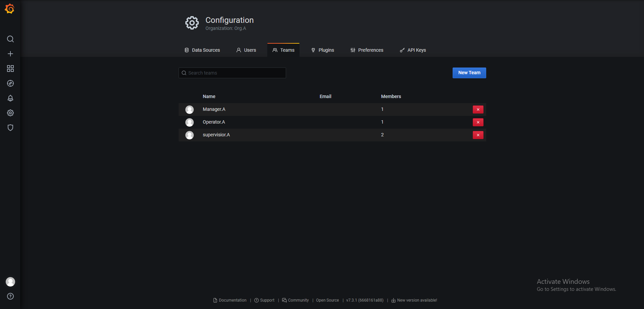Click member count 1 for Manager.A

point(382,109)
